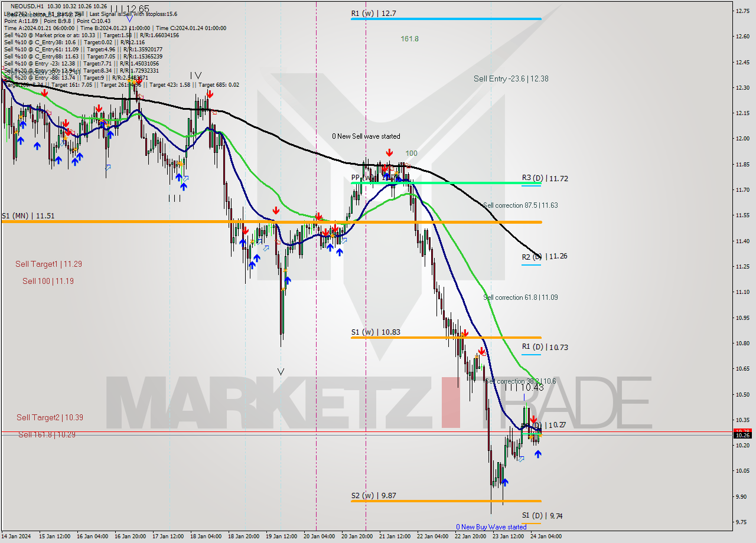
Task: Click the 'I V' wave label near 18 Jan
Action: [196, 76]
